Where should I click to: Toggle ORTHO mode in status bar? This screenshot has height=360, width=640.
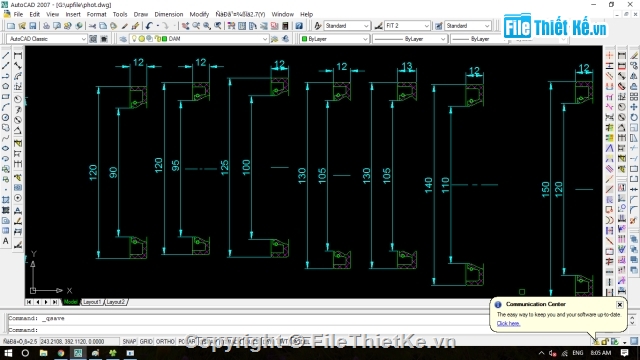165,341
